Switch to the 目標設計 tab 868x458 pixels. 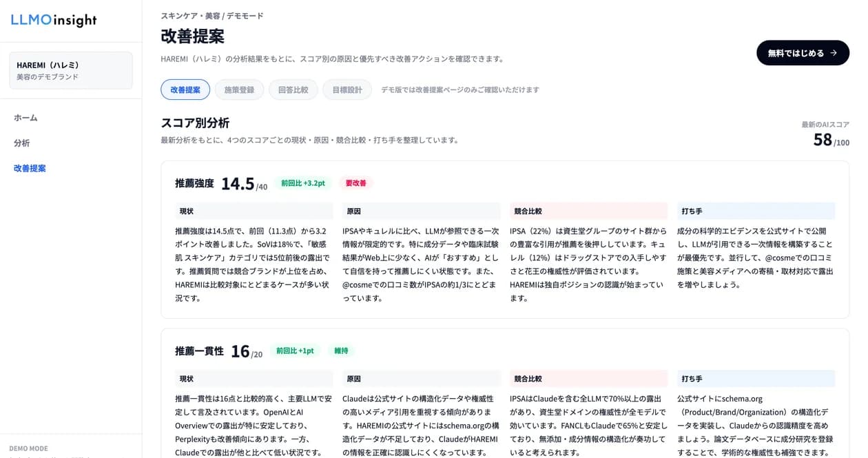click(x=347, y=90)
